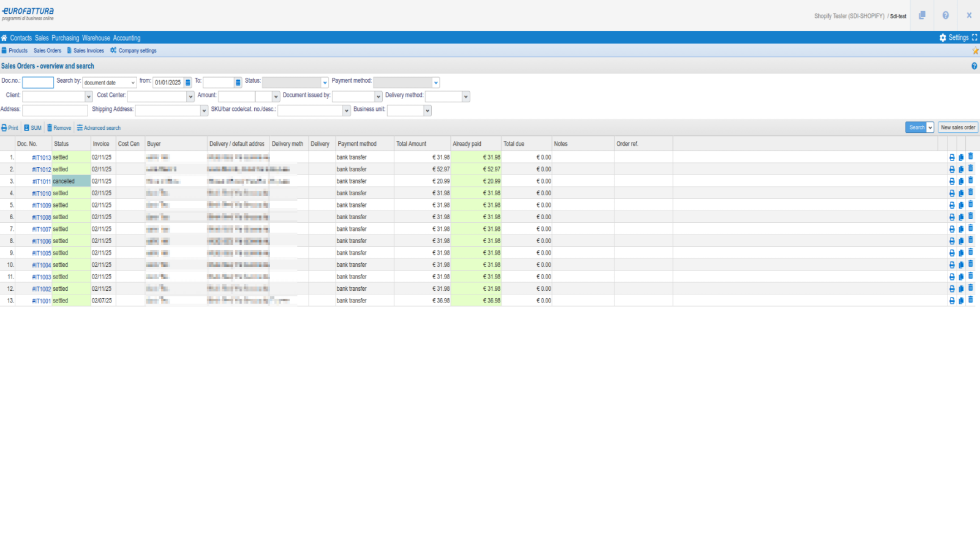Click the help question icon in the top header

[945, 15]
